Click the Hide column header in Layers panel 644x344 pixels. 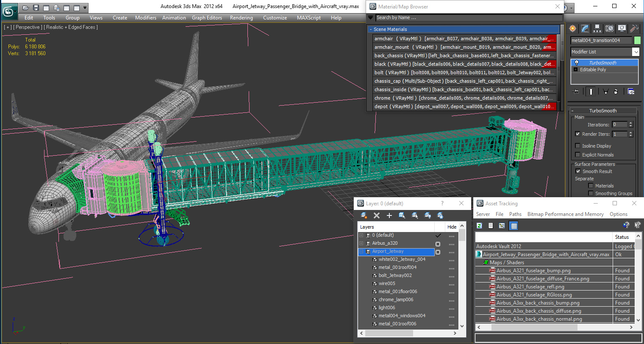[x=452, y=227]
